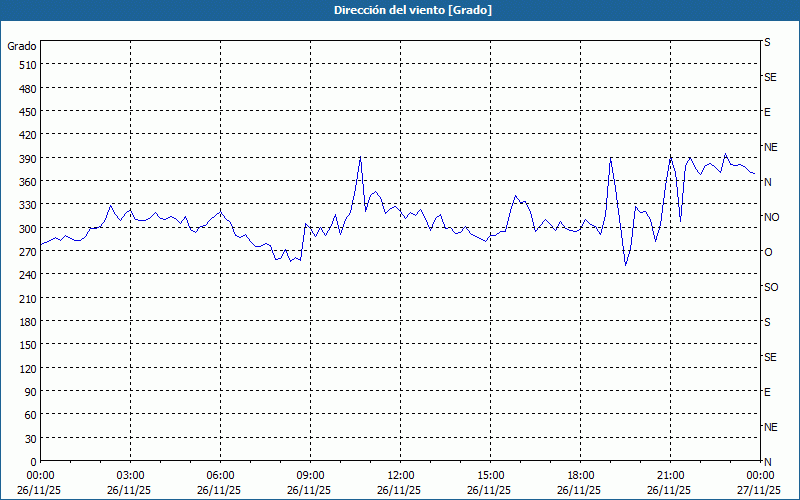Click the 'NE' compass label level with 30

point(770,427)
